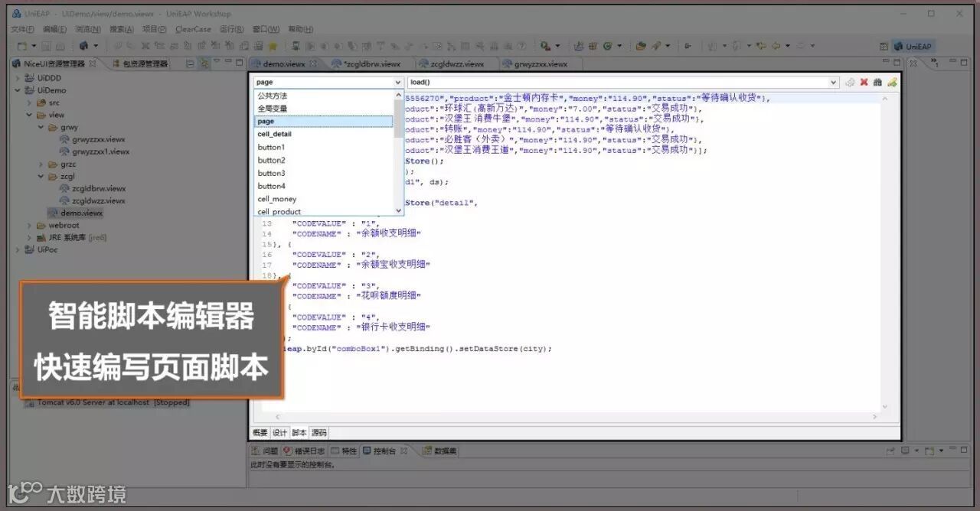Viewport: 980px width, 511px height.
Task: Select 公共方法 in the dropdown list
Action: click(x=324, y=96)
